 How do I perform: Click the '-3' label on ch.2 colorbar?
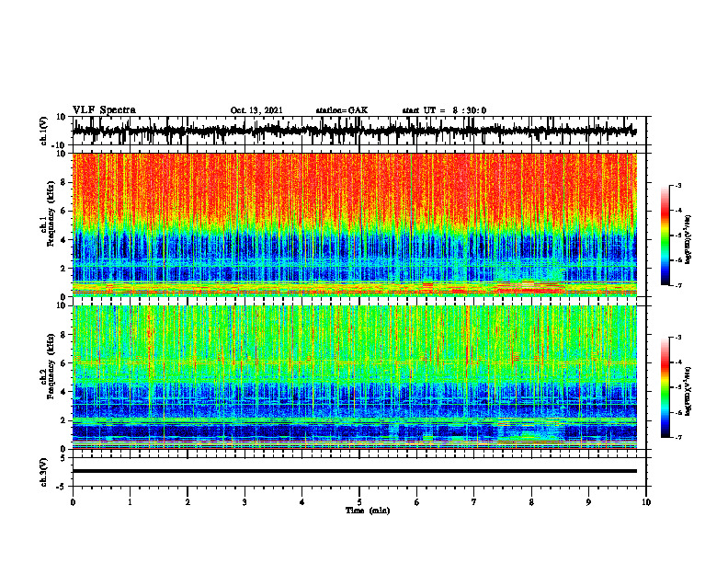pos(678,338)
